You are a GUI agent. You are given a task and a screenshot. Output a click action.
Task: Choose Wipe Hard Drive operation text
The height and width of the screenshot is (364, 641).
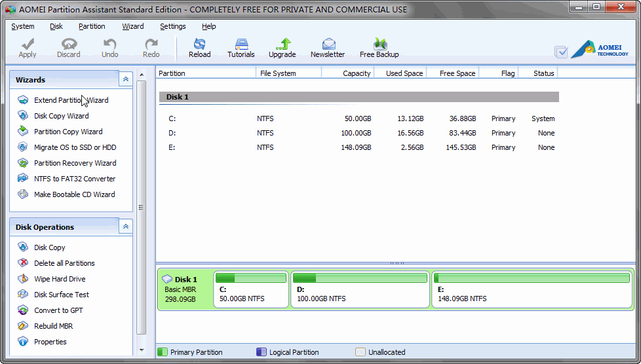60,279
